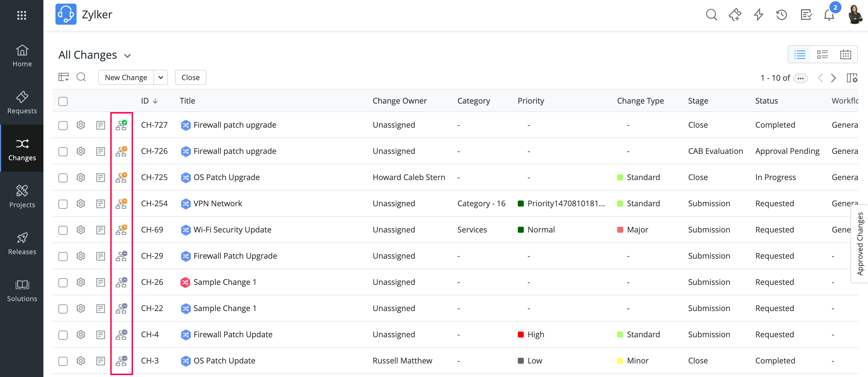Image resolution: width=868 pixels, height=377 pixels.
Task: Open the New Change dropdown arrow
Action: 161,78
